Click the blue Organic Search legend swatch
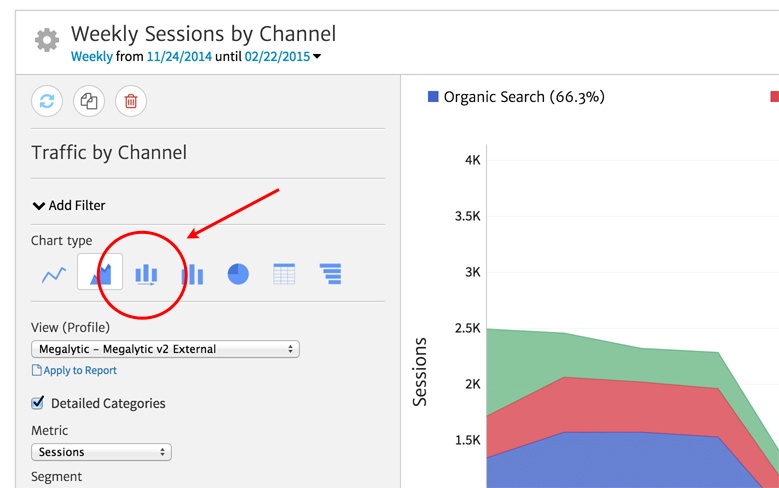This screenshot has height=488, width=779. tap(433, 97)
